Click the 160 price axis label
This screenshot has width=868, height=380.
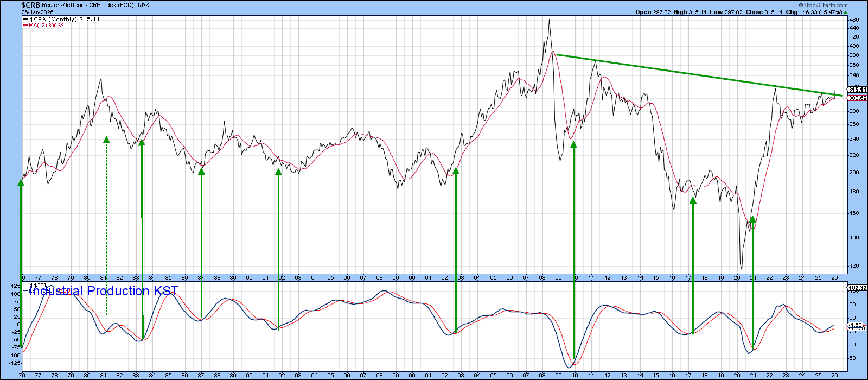(854, 213)
